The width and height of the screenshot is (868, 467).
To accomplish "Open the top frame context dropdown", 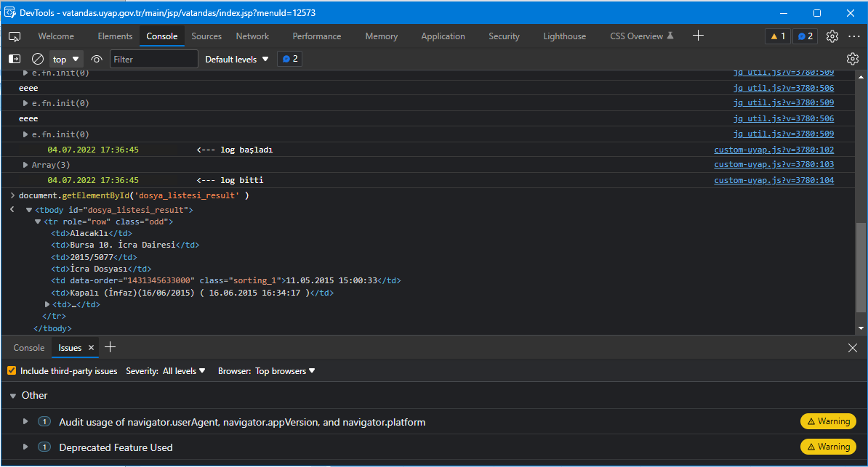I will tap(66, 60).
